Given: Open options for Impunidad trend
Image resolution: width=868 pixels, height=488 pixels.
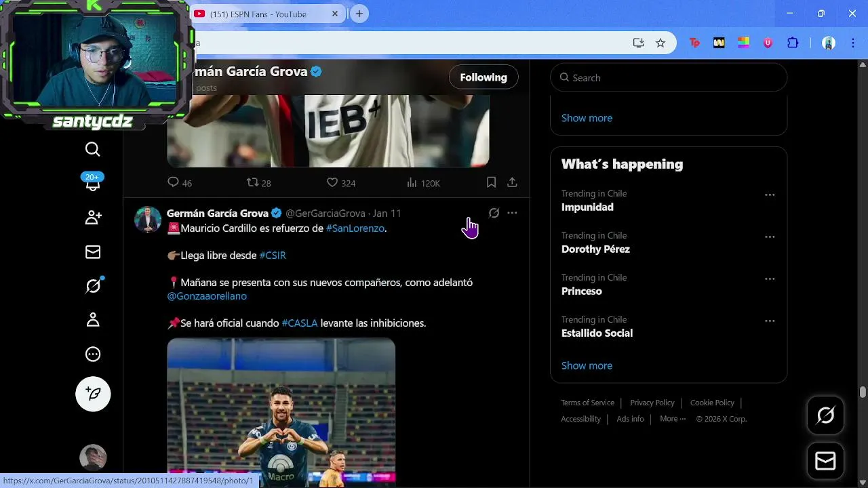Looking at the screenshot, I should [770, 195].
